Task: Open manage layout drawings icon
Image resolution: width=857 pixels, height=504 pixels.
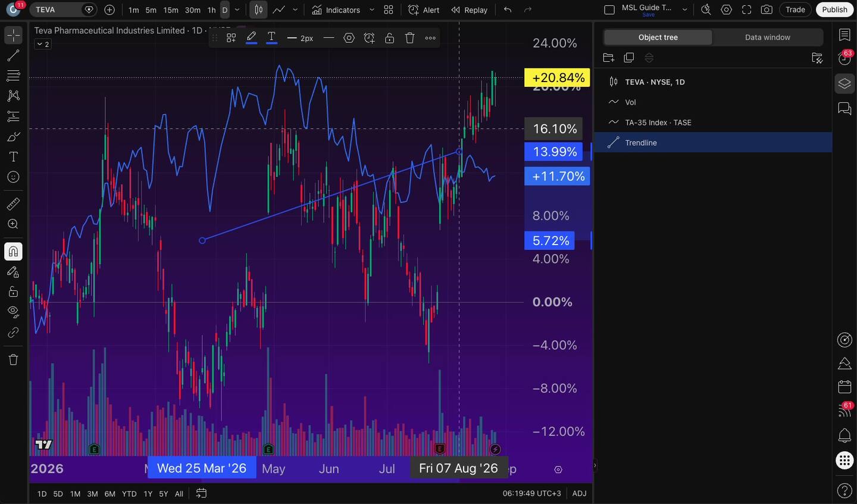Action: (817, 58)
